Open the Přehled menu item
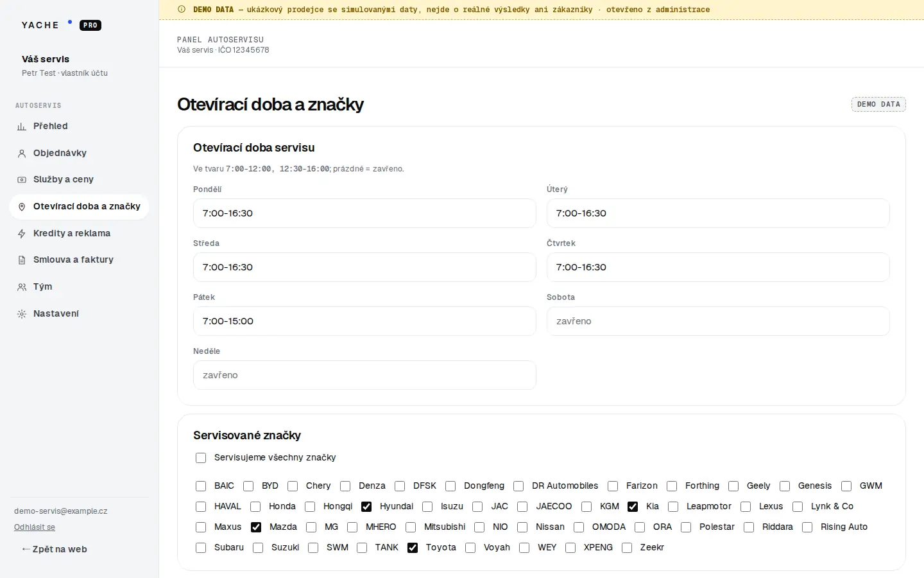The image size is (924, 578). [79, 127]
